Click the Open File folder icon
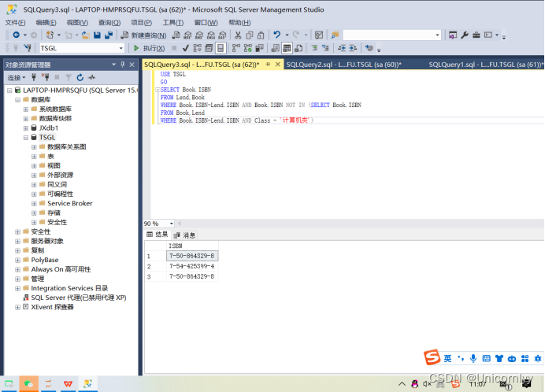 coord(86,35)
